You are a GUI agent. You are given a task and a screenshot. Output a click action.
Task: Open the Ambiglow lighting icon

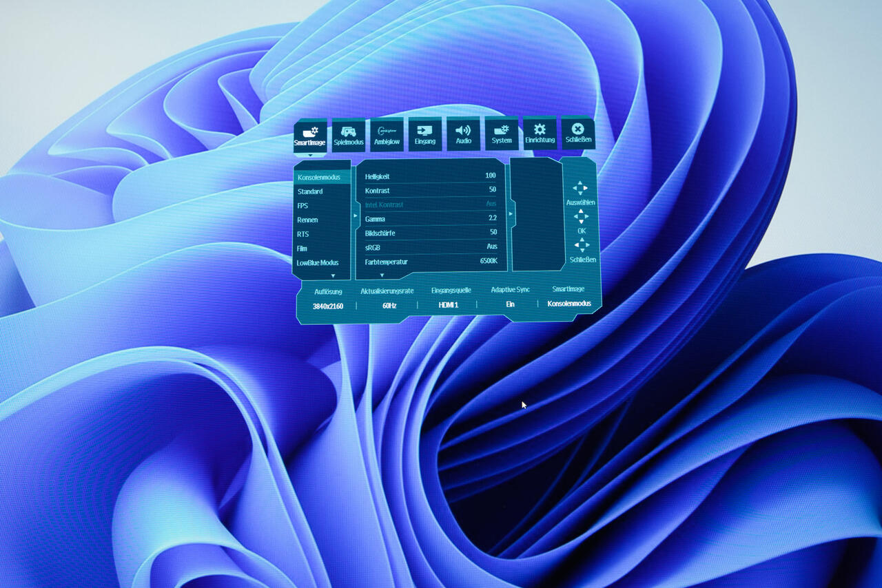click(387, 130)
